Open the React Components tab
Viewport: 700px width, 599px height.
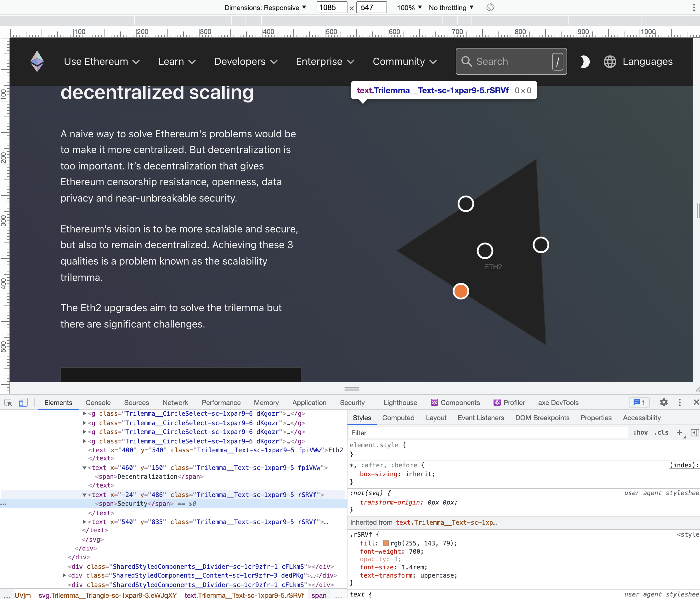[455, 402]
